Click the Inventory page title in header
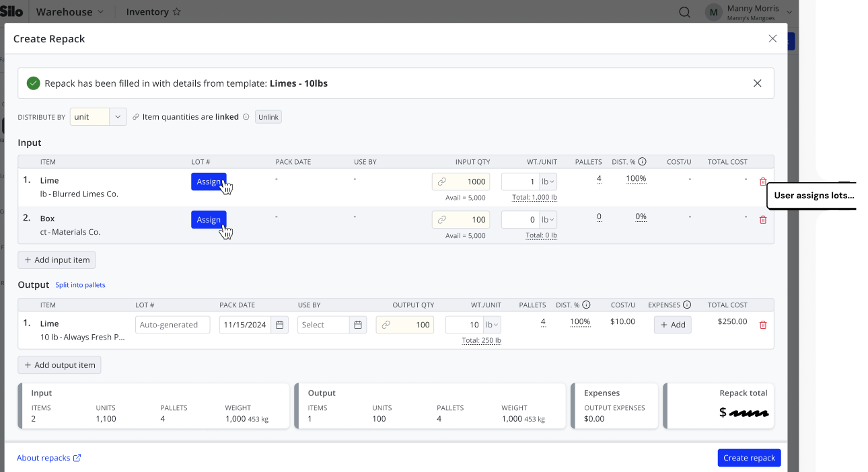This screenshot has height=472, width=868. [147, 12]
